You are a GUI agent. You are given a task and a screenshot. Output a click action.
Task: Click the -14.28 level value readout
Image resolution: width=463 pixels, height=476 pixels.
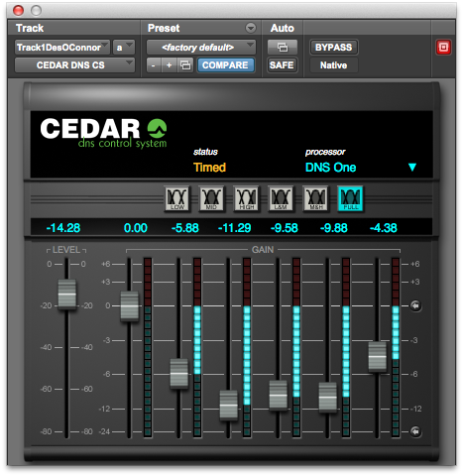coord(63,228)
